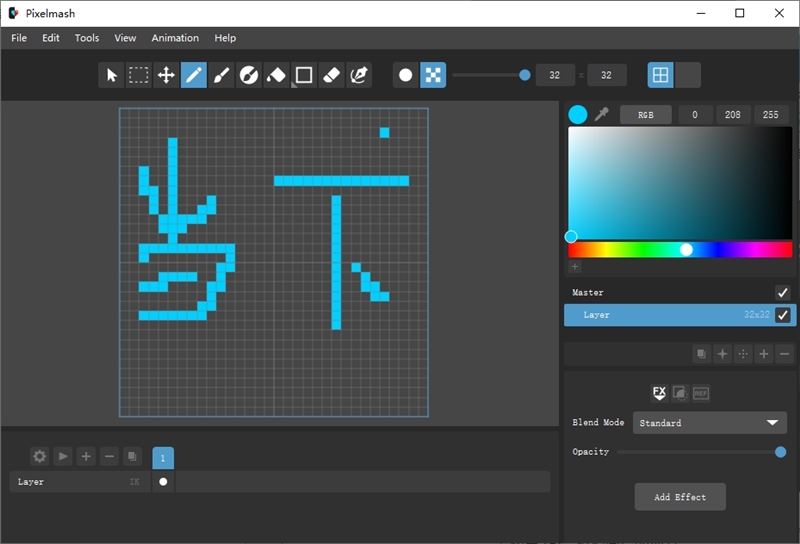
Task: Select the Eraser tool
Action: [331, 76]
